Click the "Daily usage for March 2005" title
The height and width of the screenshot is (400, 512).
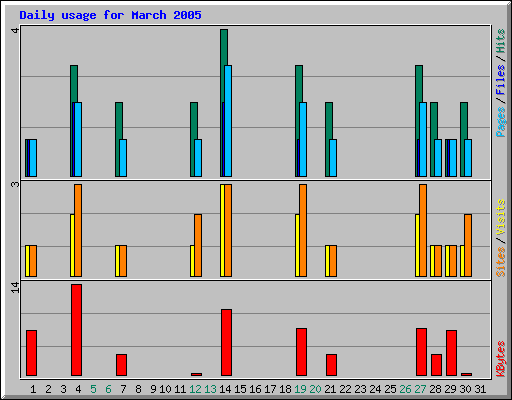(110, 15)
